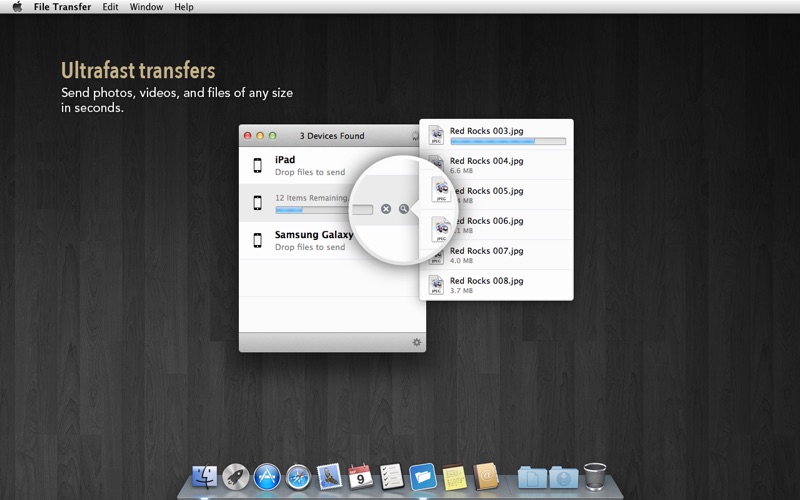Open the settings gear at window bottom
Image resolution: width=800 pixels, height=500 pixels.
pos(417,343)
